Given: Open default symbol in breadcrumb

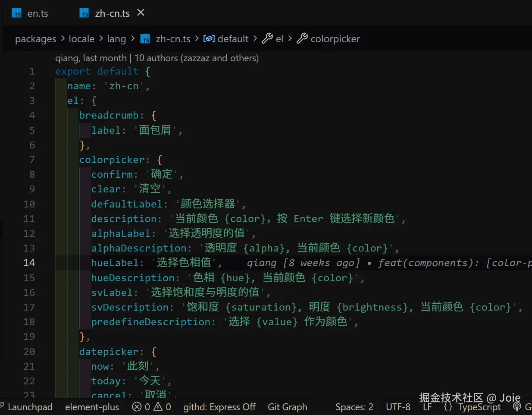Looking at the screenshot, I should (x=233, y=39).
